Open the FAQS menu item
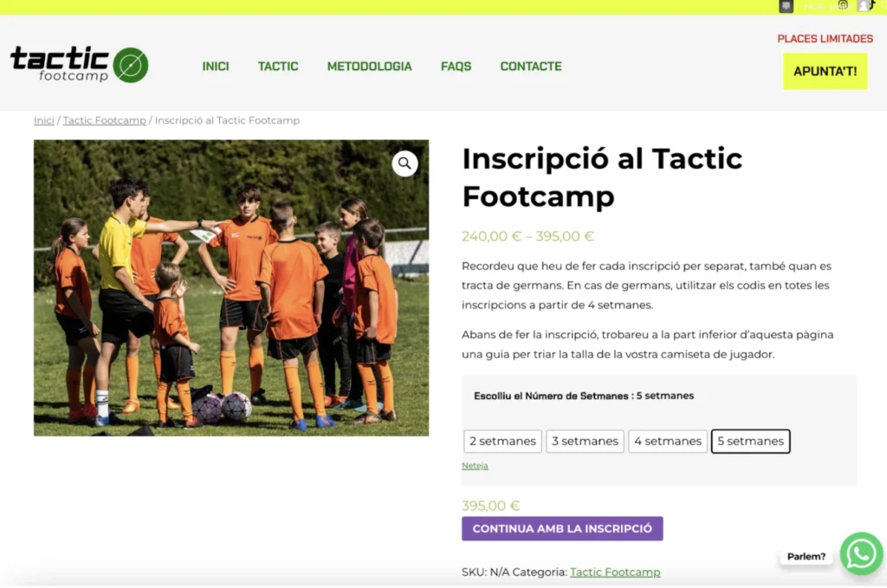This screenshot has width=887, height=588. tap(456, 66)
